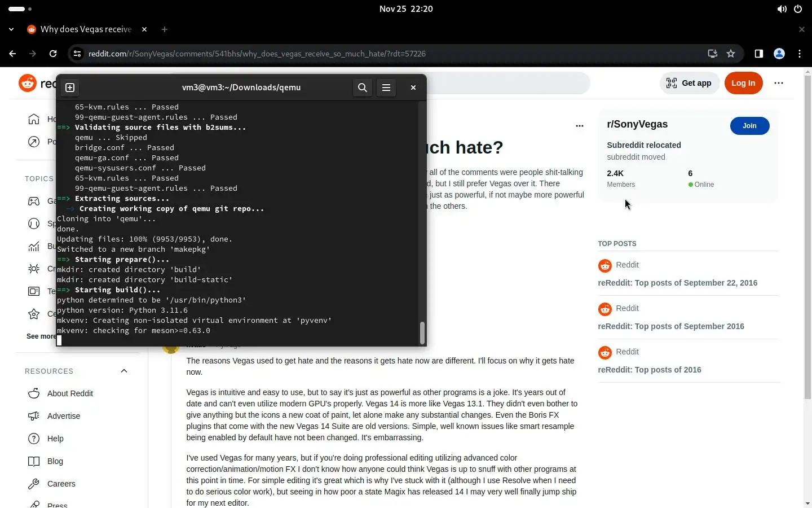Viewport: 812px width, 508px height.
Task: Open Top posts of September 2016
Action: click(x=671, y=326)
